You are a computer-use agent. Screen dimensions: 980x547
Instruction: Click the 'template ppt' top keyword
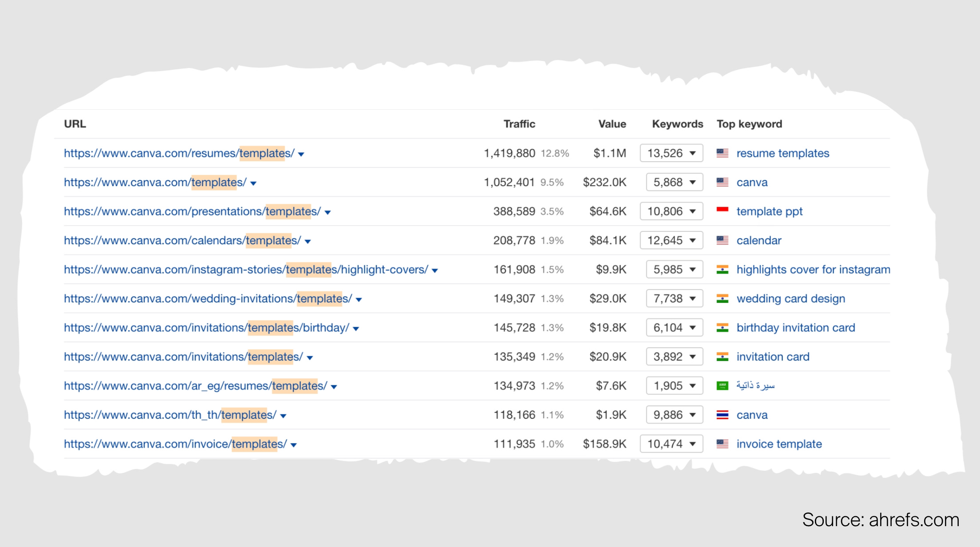[x=769, y=211]
